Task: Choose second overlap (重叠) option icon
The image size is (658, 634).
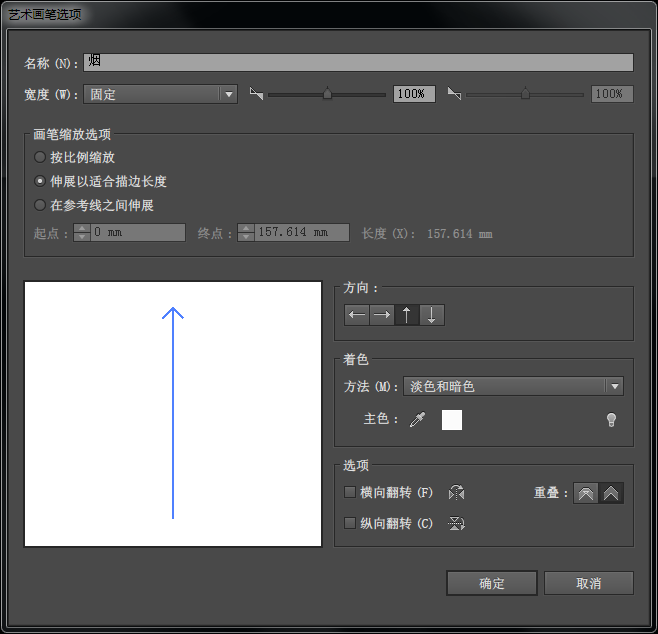Action: (611, 493)
